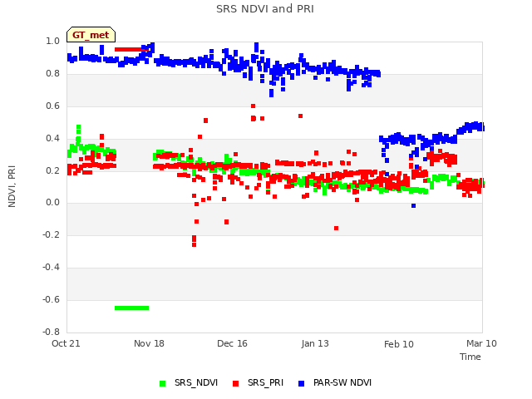
Task: Click the Dec 16 x-axis tick label
Action: [232, 343]
